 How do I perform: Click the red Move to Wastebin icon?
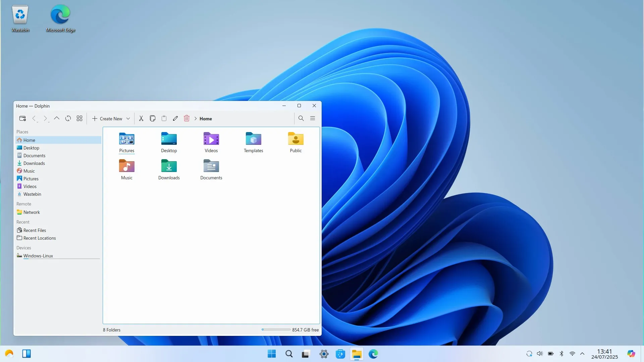pyautogui.click(x=187, y=119)
